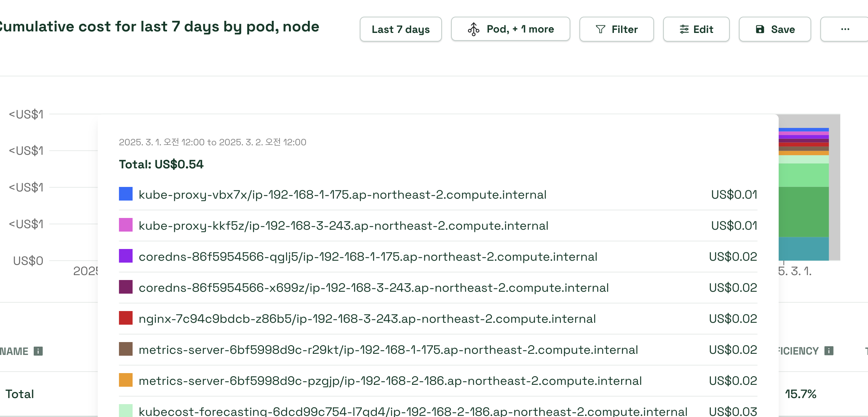The height and width of the screenshot is (417, 868).
Task: Click the Filter text label
Action: pyautogui.click(x=624, y=29)
